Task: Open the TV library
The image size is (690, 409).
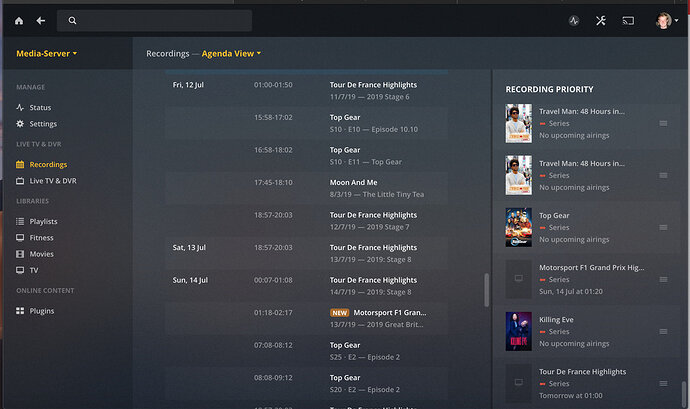Action: 34,270
